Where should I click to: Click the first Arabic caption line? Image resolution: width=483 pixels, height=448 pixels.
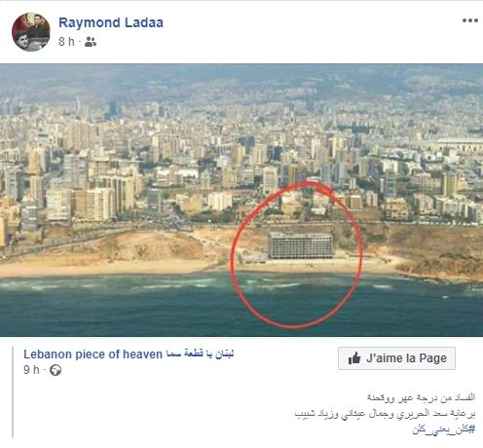coord(421,397)
